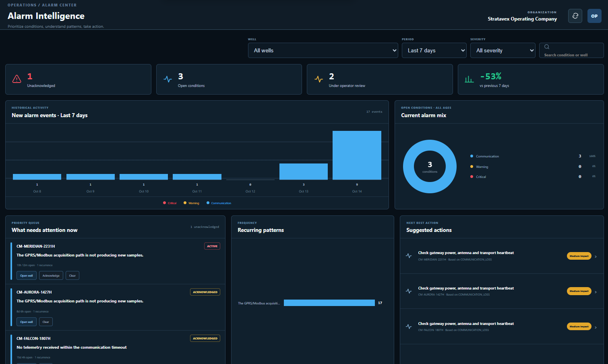
Task: Click the donut chart showing 3 conditions
Action: coord(430,166)
